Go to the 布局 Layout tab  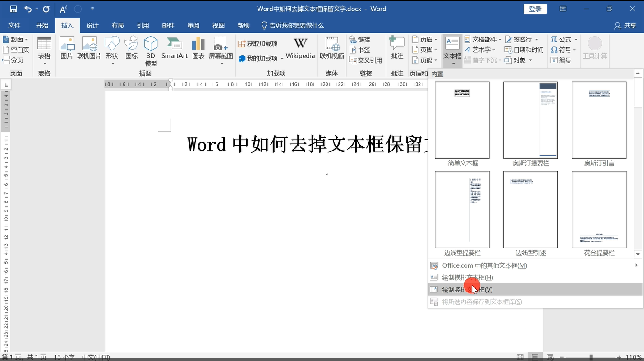(x=118, y=25)
